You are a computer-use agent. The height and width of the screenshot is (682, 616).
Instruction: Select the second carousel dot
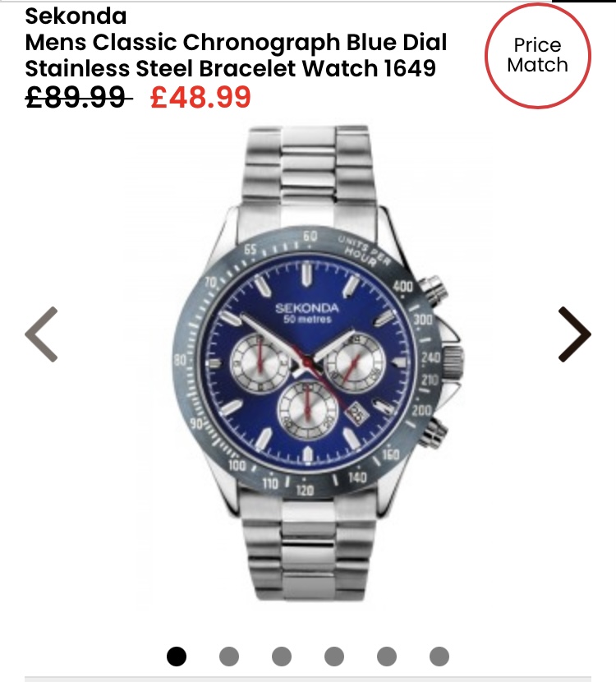(x=229, y=657)
